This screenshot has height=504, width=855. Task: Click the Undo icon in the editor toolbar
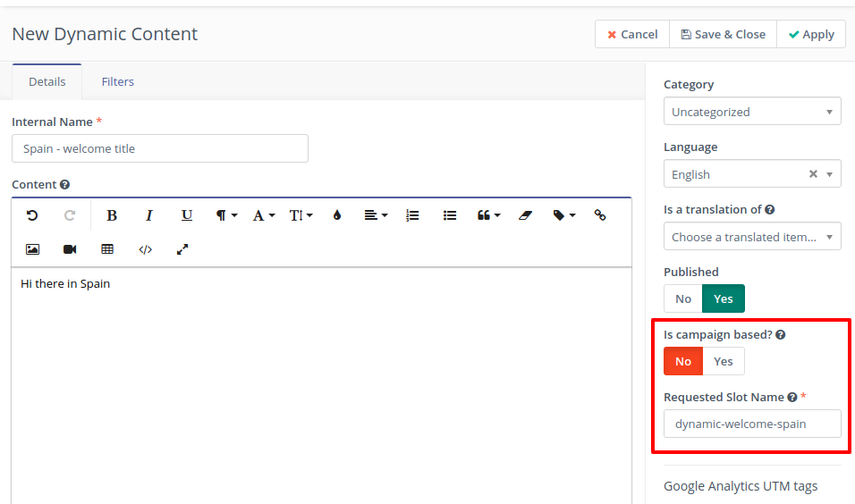tap(32, 215)
